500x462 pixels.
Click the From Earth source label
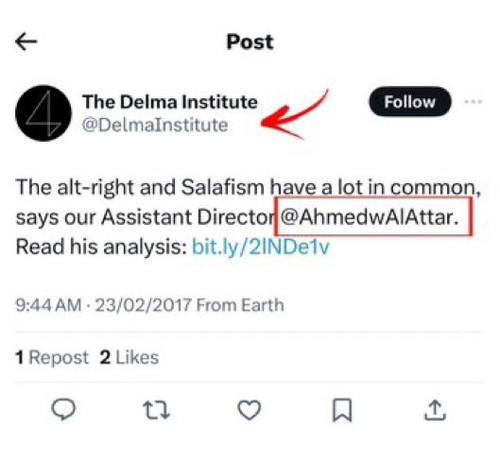pyautogui.click(x=240, y=305)
